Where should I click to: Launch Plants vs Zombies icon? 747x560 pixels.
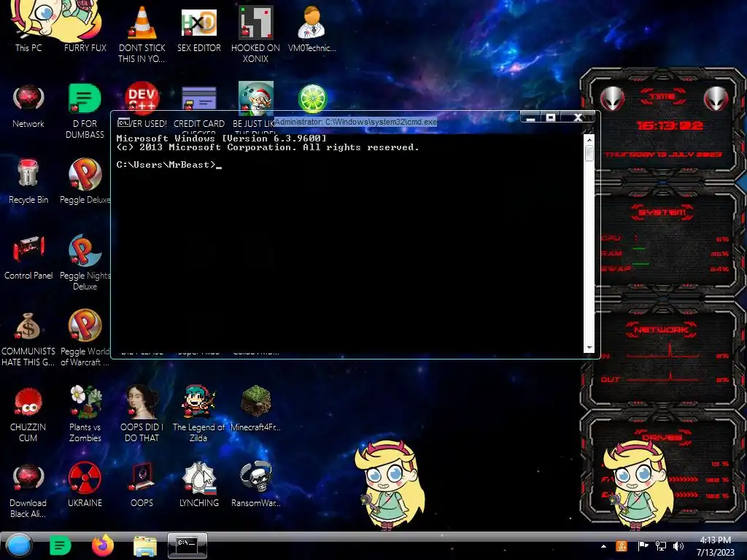pyautogui.click(x=85, y=413)
